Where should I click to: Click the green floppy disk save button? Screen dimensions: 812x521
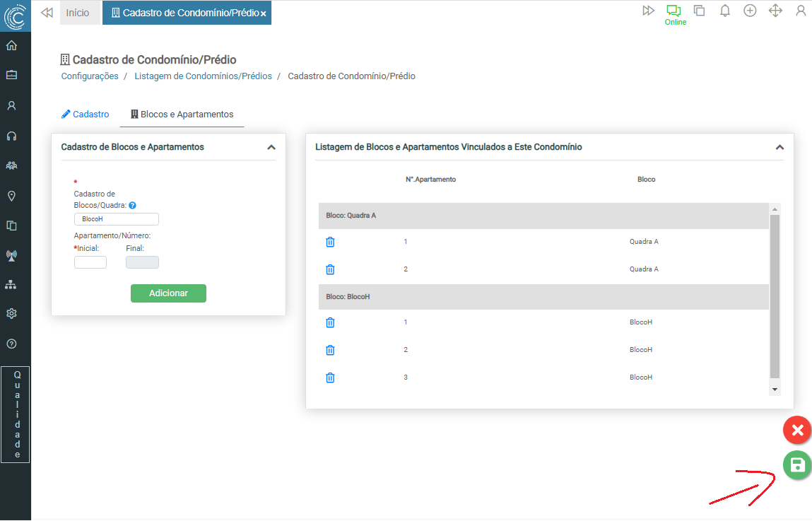pos(796,465)
